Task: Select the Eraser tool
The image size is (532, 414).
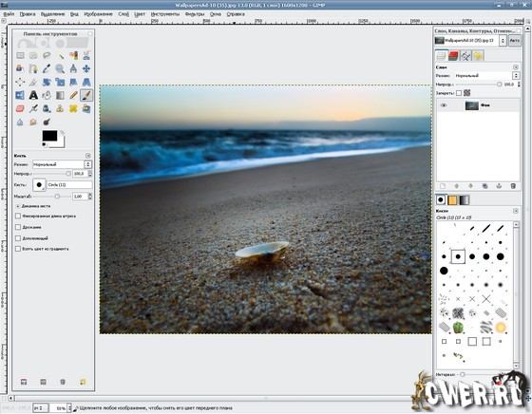Action: (20, 108)
